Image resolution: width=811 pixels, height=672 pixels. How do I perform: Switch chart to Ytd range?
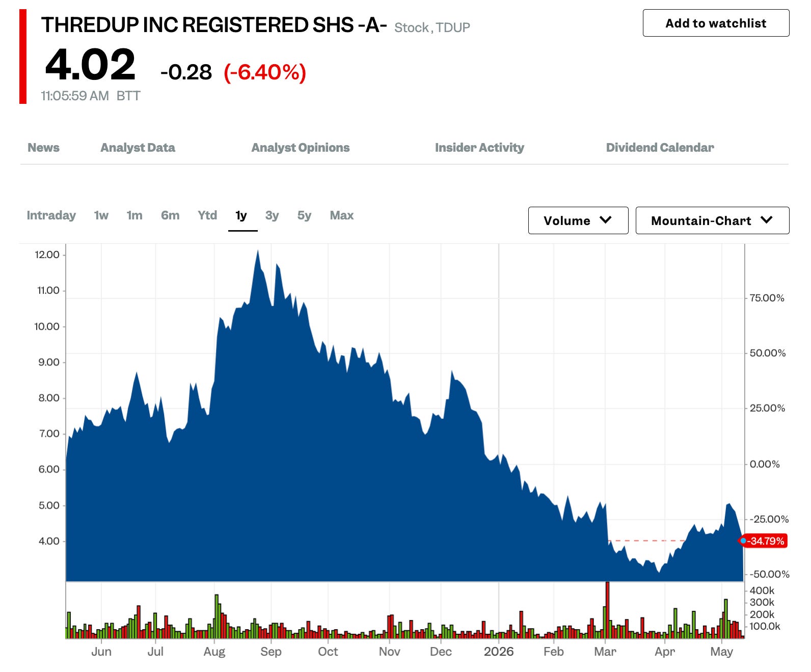coord(207,215)
